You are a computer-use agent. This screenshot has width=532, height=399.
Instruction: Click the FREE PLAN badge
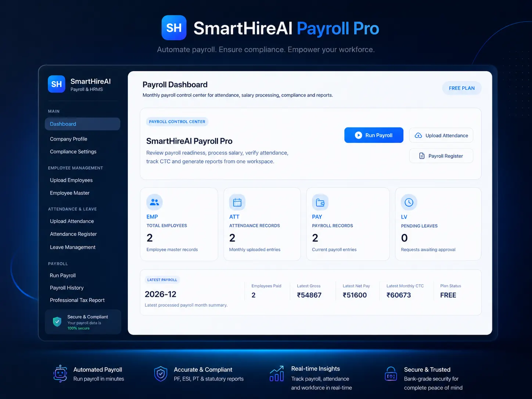[462, 88]
